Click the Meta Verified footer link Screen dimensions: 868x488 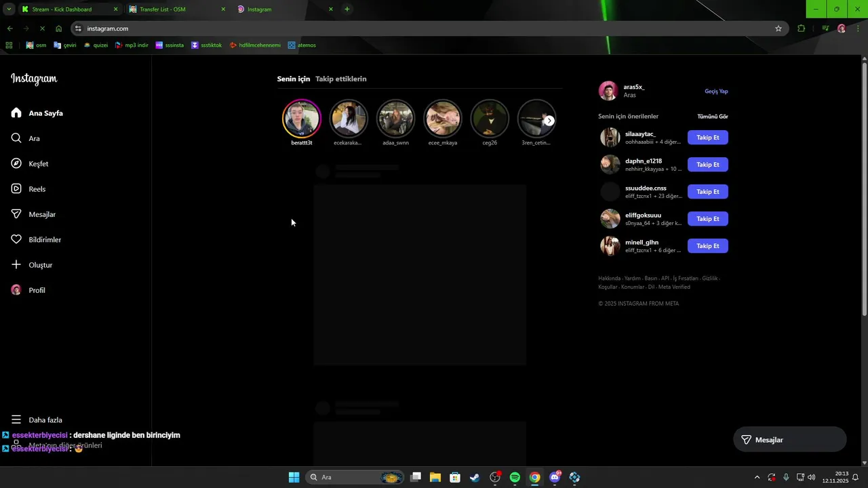click(x=674, y=287)
